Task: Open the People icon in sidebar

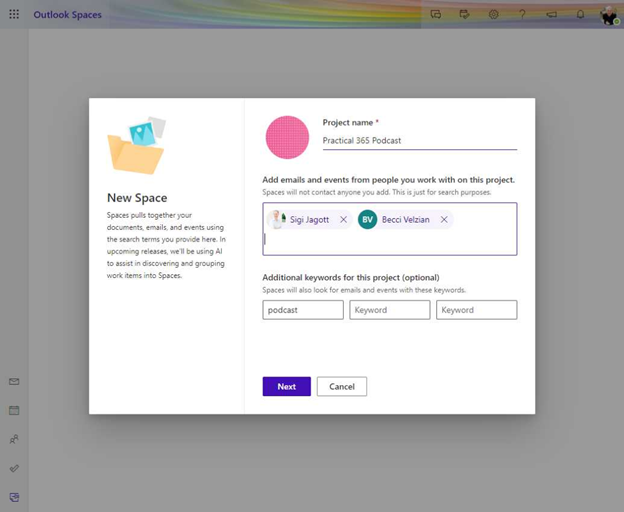Action: click(x=14, y=439)
